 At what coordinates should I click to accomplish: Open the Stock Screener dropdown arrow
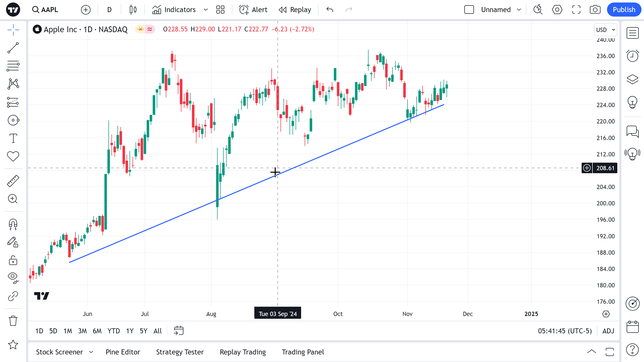point(91,352)
